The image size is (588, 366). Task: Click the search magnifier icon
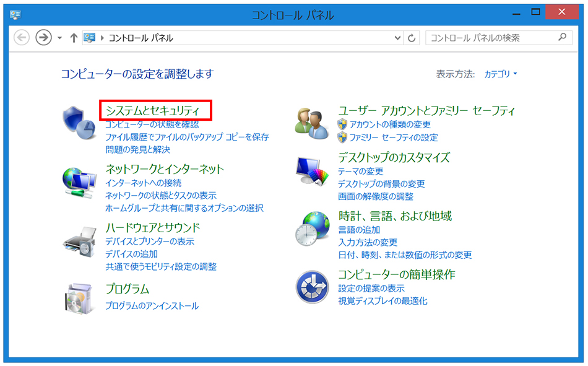562,37
